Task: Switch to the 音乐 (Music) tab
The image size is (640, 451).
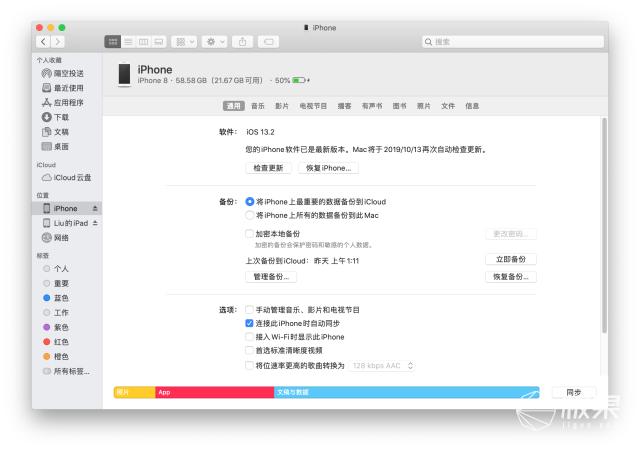Action: (258, 106)
